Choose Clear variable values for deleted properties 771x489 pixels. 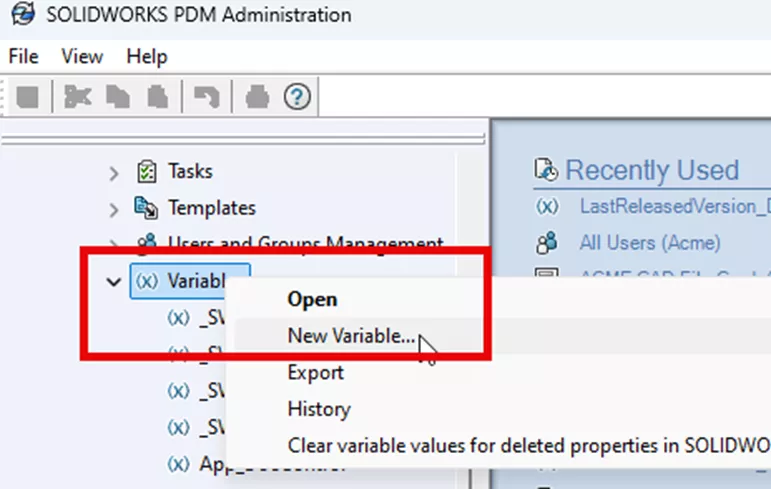(x=529, y=445)
